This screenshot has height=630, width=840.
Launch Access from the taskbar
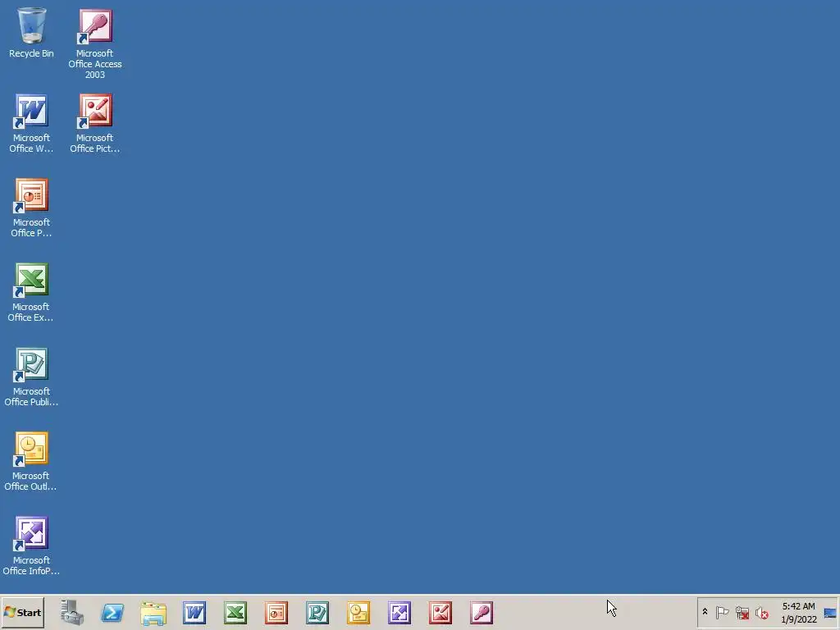(x=482, y=612)
